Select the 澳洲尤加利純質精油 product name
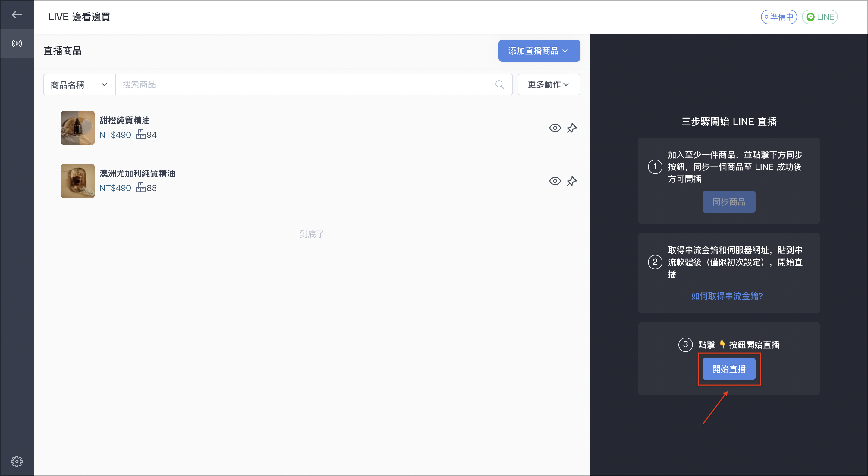The image size is (868, 476). point(137,173)
